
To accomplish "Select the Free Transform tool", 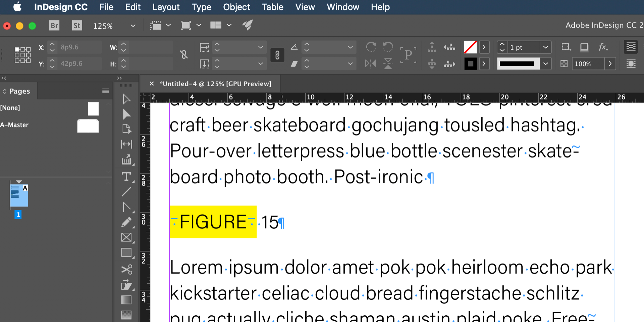I will coord(126,285).
